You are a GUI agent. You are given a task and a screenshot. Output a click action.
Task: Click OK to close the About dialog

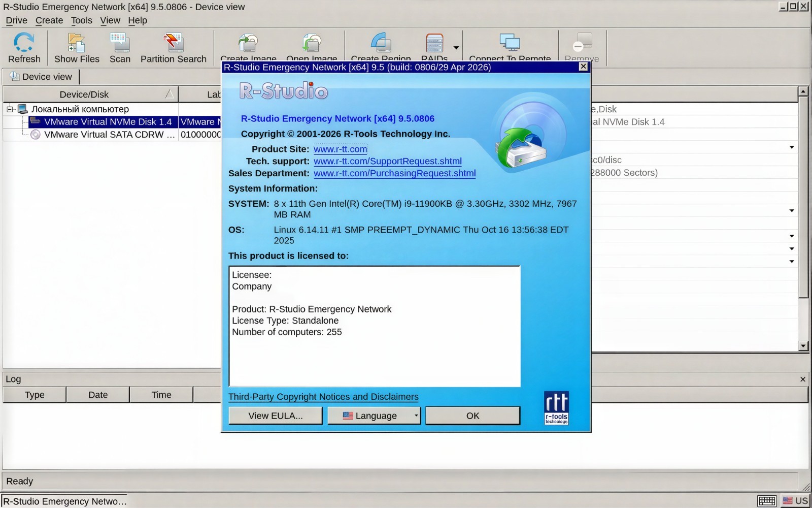point(472,416)
